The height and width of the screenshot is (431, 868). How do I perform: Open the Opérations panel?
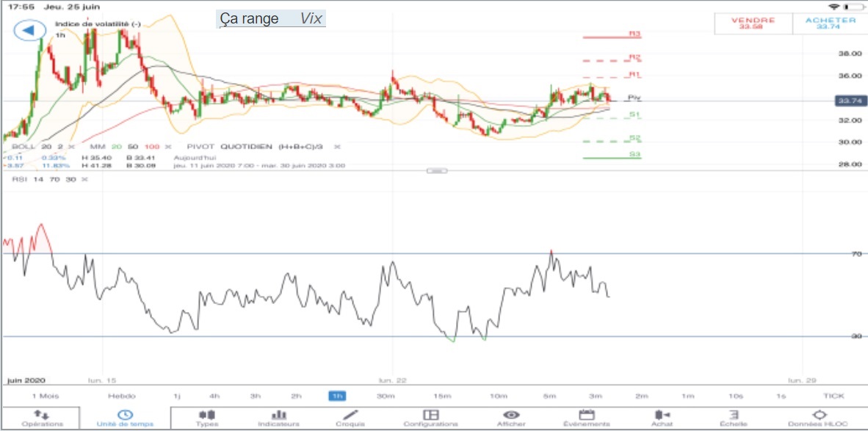point(42,419)
